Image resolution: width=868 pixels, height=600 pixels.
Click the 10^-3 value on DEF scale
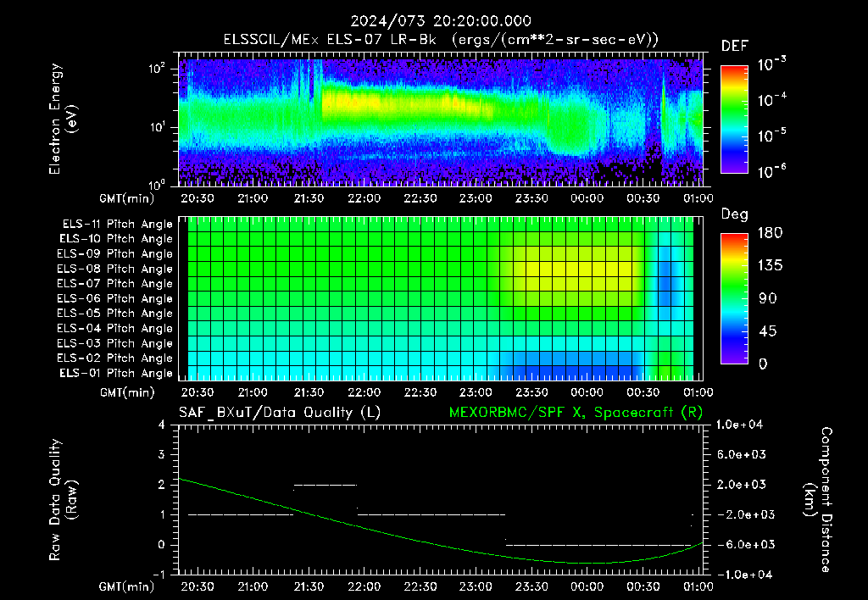click(772, 63)
